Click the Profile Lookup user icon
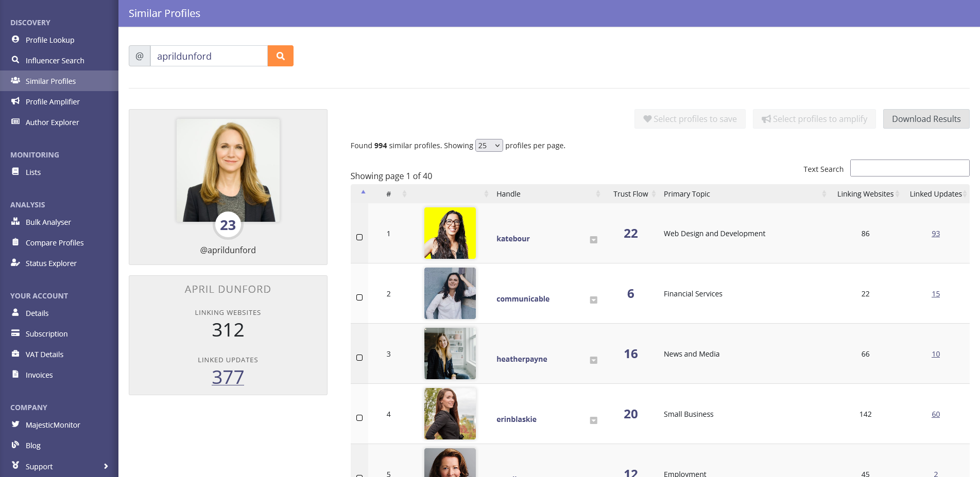Screen dimensions: 980x477 [x=15, y=39]
